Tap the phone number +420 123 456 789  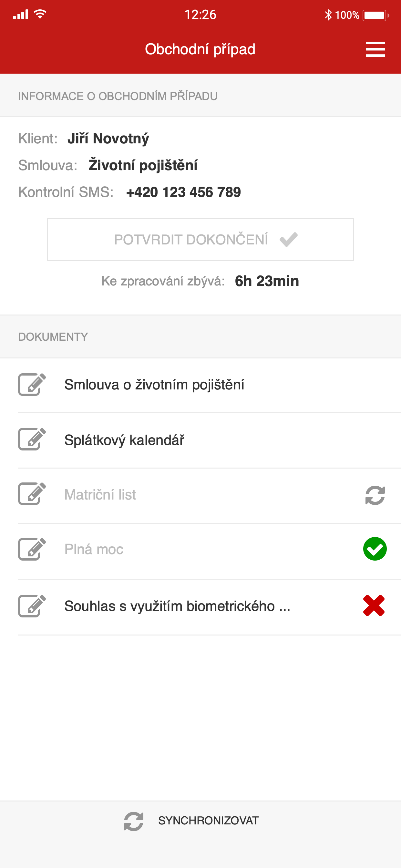tap(183, 192)
